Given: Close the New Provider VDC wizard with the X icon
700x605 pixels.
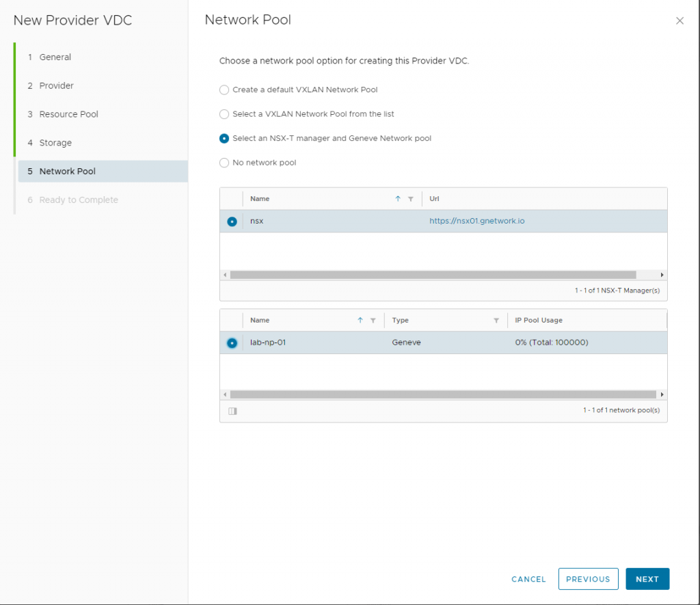Looking at the screenshot, I should [x=679, y=21].
